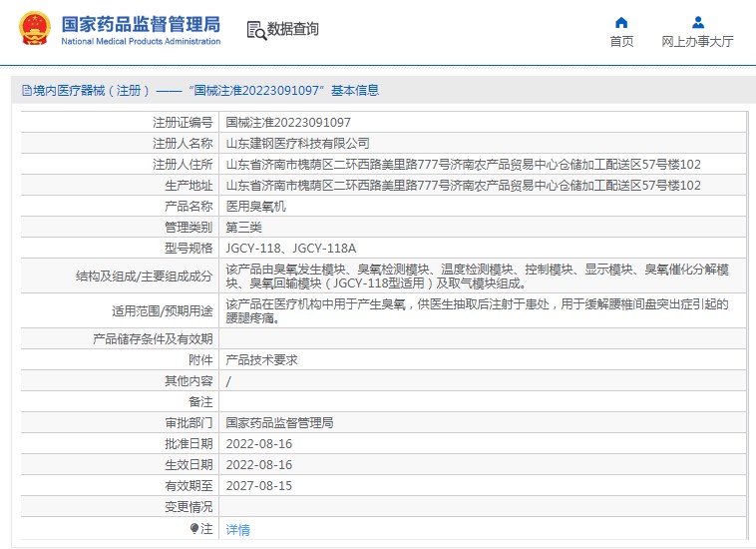The height and width of the screenshot is (549, 756).
Task: Click the 产品储存条件及有效期 label
Action: tap(153, 339)
